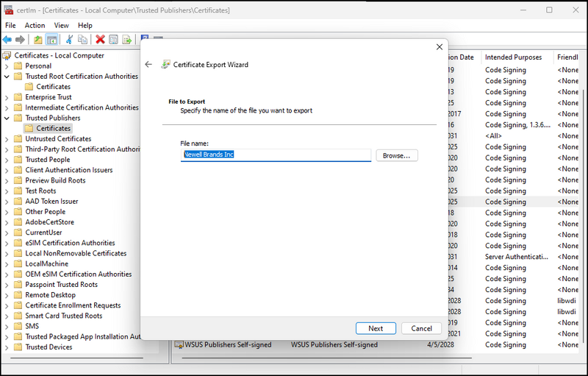Open the Action menu
This screenshot has width=588, height=376.
click(x=35, y=25)
